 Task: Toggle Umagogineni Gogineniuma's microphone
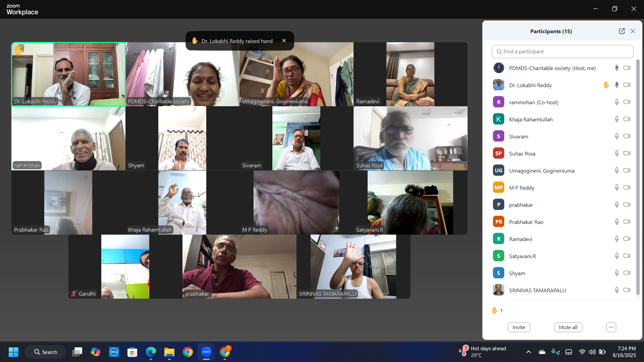(x=616, y=171)
